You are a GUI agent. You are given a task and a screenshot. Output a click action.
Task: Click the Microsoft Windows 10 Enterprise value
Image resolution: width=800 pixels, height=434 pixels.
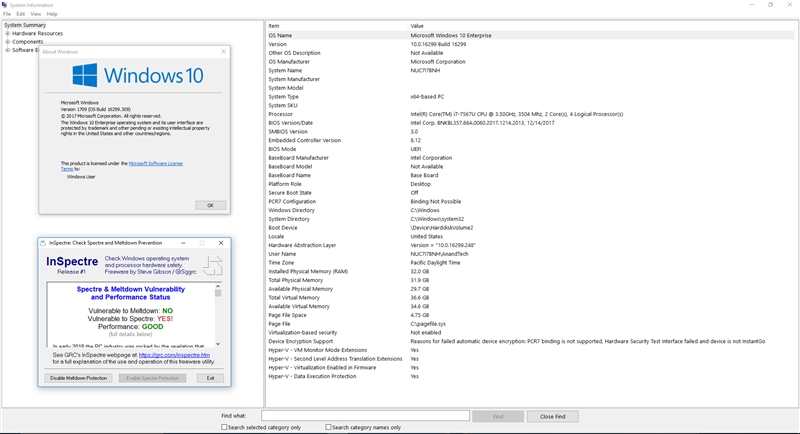click(x=451, y=35)
